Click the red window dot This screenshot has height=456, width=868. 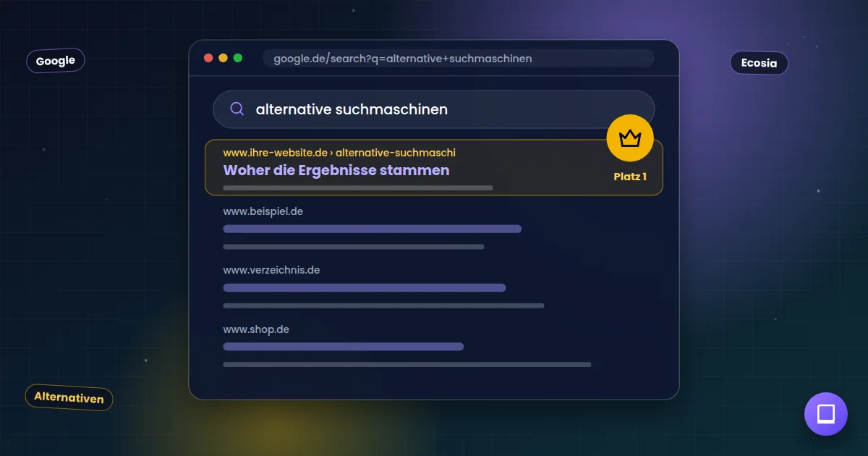208,58
